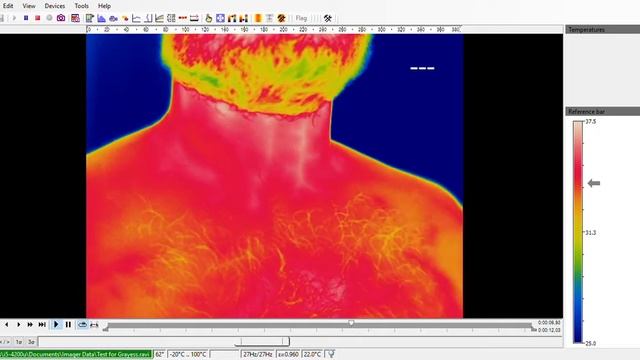Click the gray temperature range icon
Image resolution: width=640 pixels, height=360 pixels.
[x=269, y=18]
